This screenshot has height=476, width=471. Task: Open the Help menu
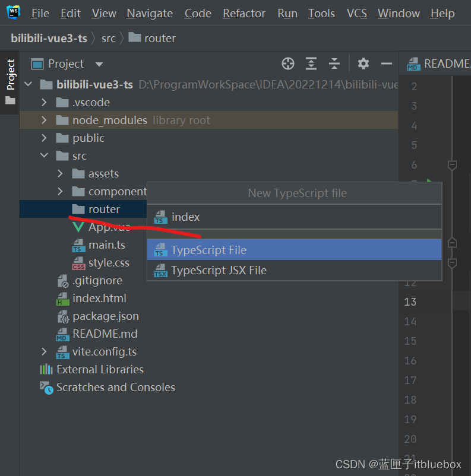pos(442,14)
